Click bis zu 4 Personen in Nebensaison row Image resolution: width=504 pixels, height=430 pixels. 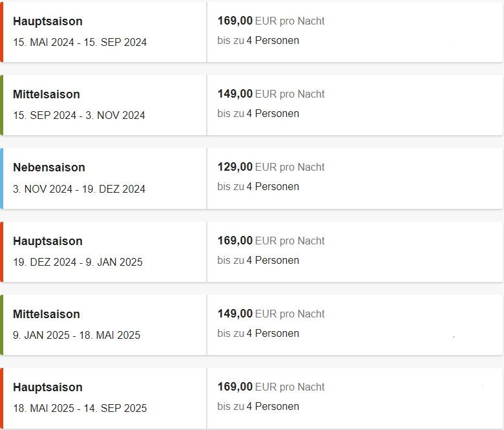(258, 186)
